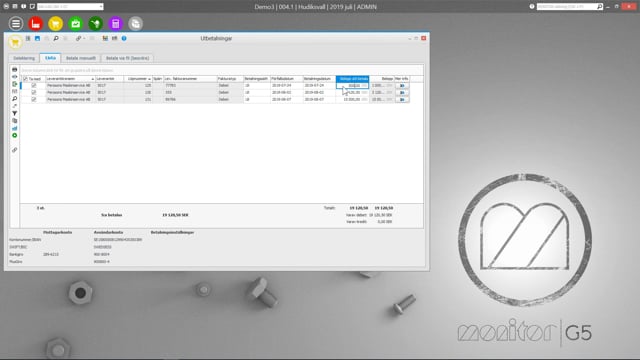
Task: Click the link chain icon below the sidebar
Action: [15, 150]
